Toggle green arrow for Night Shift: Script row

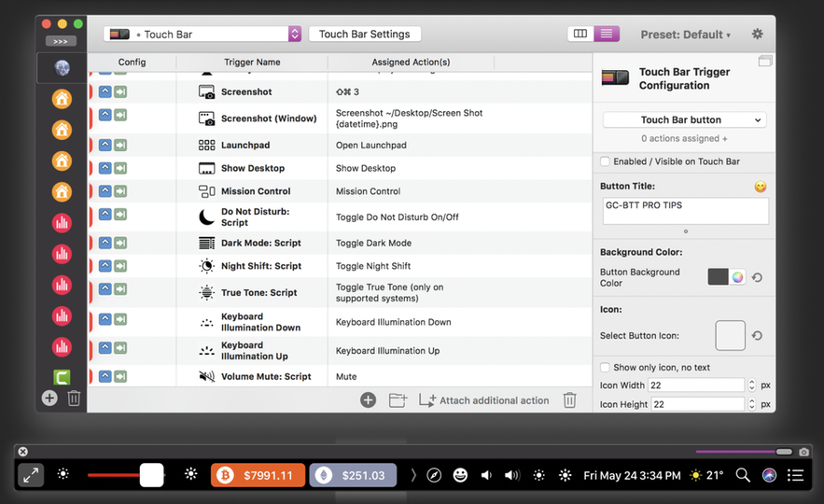[120, 266]
